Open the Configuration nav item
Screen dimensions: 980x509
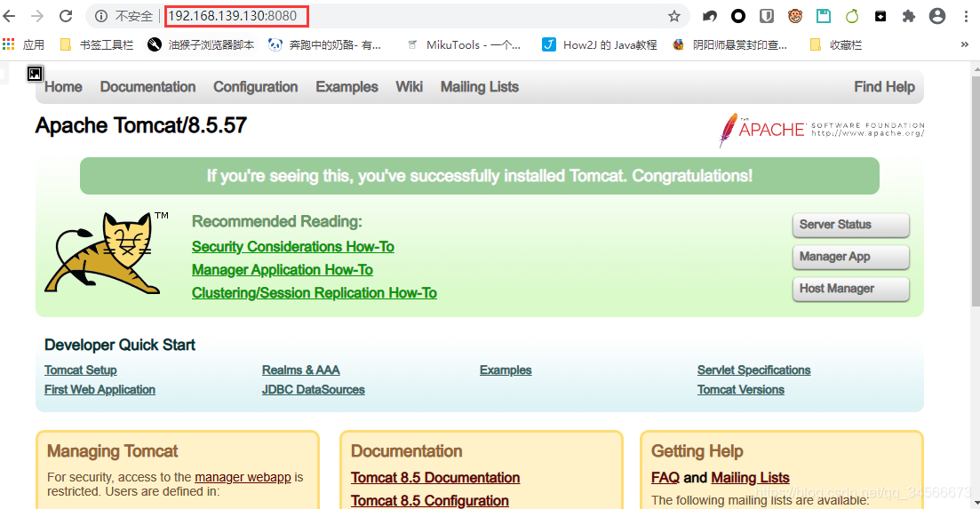coord(256,87)
